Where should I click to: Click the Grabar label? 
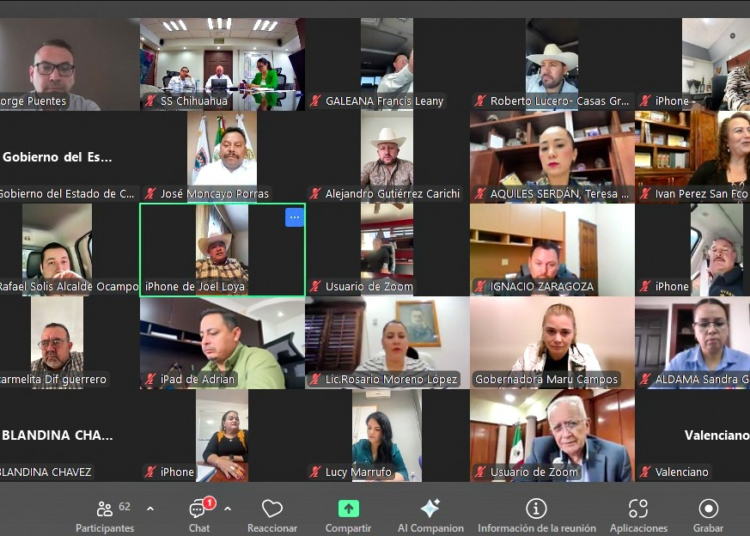708,528
